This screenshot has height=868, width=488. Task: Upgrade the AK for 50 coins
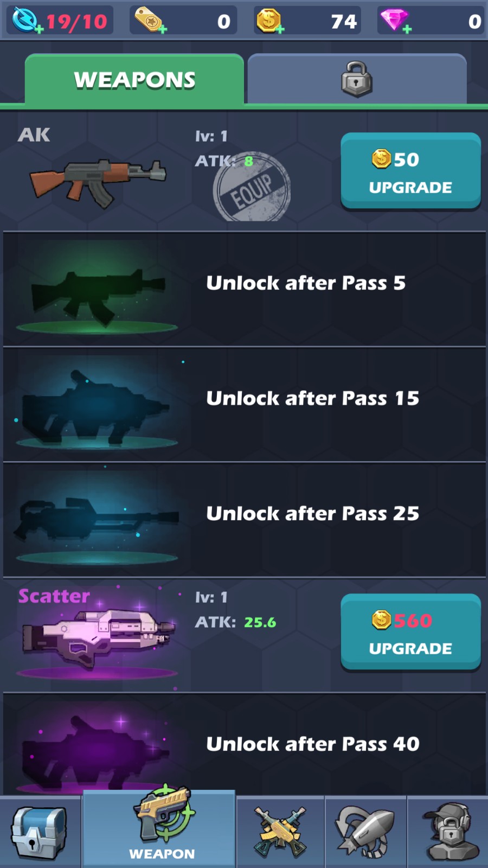[x=410, y=171]
